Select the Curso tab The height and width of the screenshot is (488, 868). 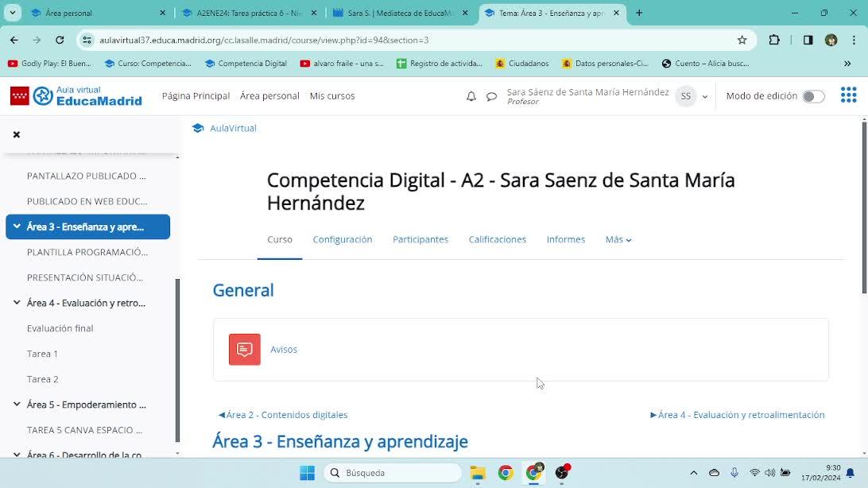point(280,239)
